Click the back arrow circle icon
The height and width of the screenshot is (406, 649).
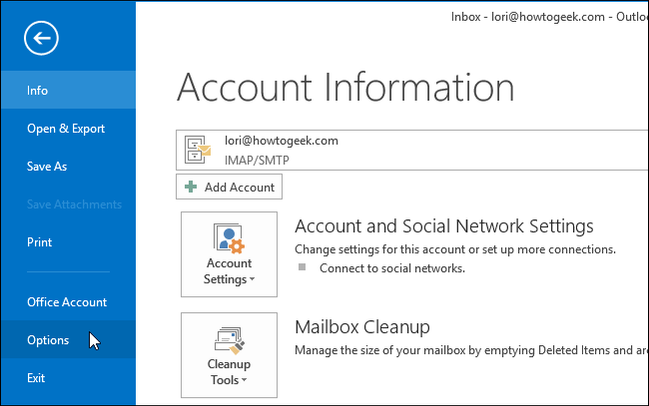41,38
